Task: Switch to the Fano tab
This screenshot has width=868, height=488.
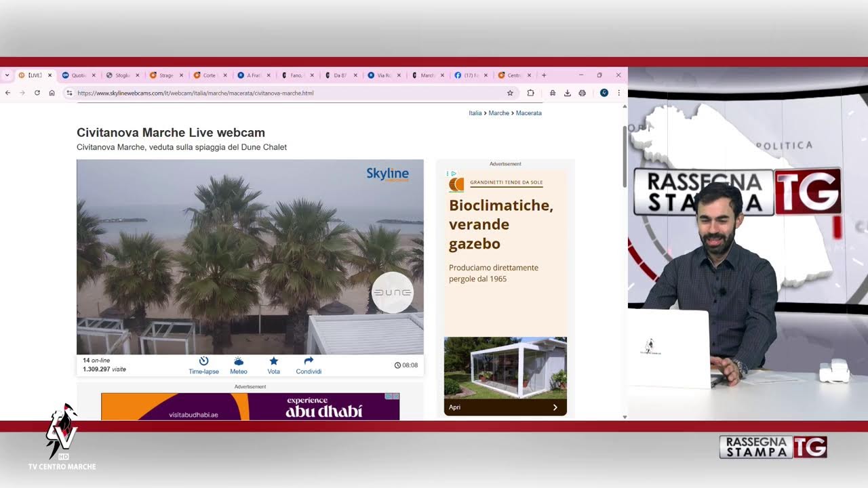Action: pyautogui.click(x=297, y=75)
